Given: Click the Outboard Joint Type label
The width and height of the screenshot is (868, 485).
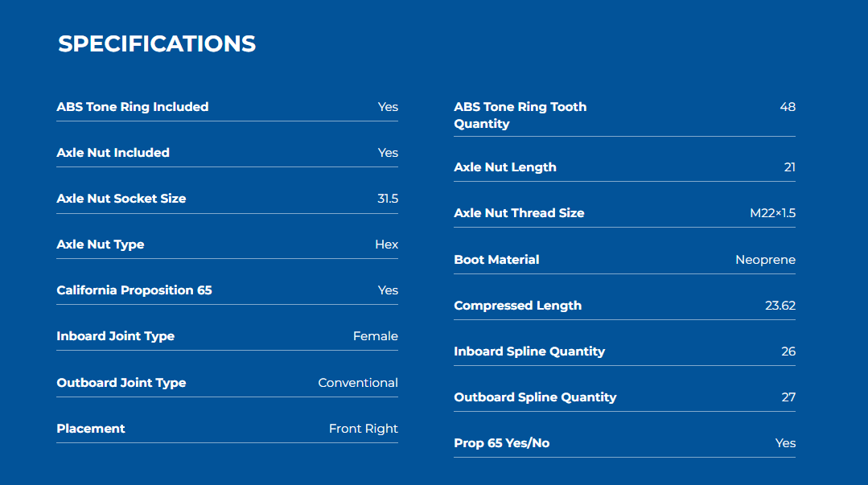Looking at the screenshot, I should pyautogui.click(x=121, y=383).
